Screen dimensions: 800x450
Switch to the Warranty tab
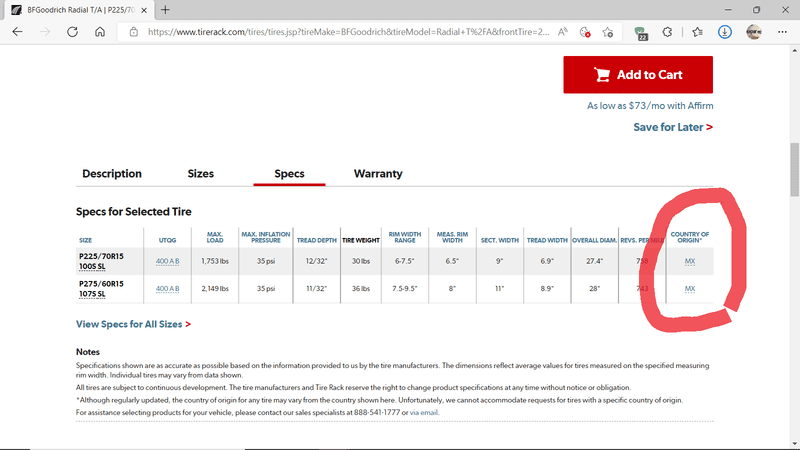[x=378, y=173]
